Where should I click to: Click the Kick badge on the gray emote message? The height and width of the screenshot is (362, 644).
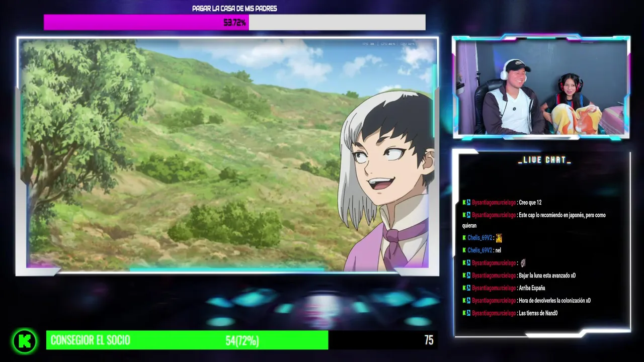click(x=464, y=263)
